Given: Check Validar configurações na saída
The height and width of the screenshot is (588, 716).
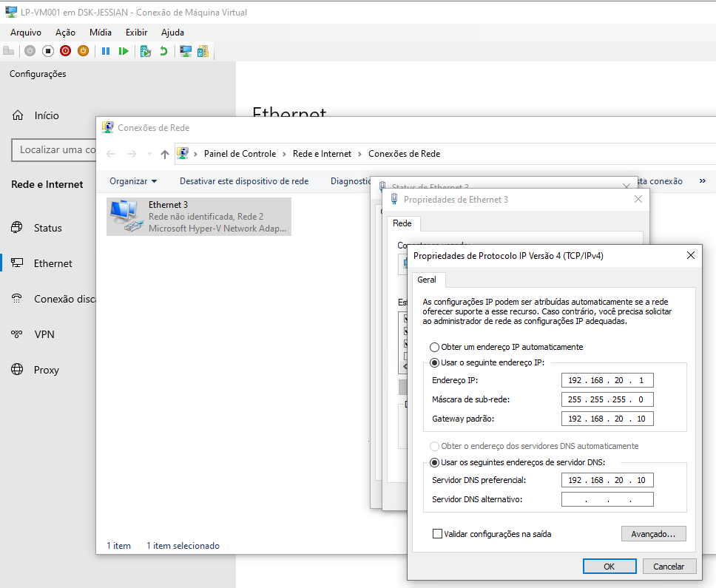Looking at the screenshot, I should click(437, 534).
